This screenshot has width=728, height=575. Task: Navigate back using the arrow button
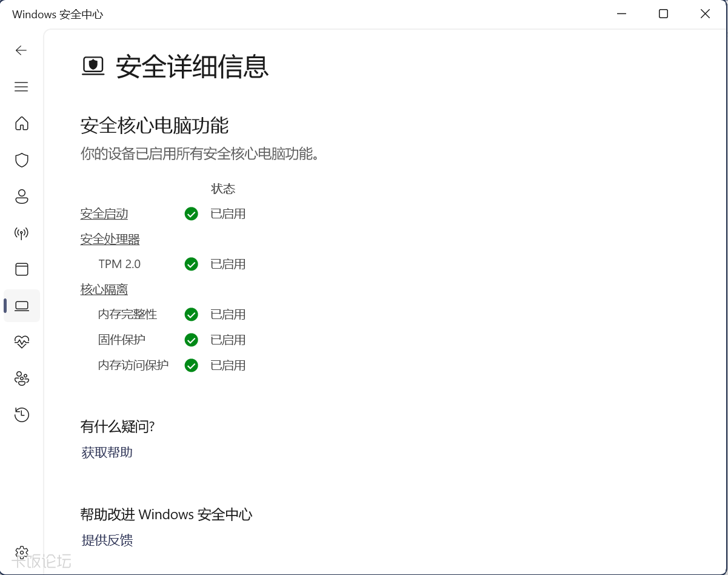(21, 50)
